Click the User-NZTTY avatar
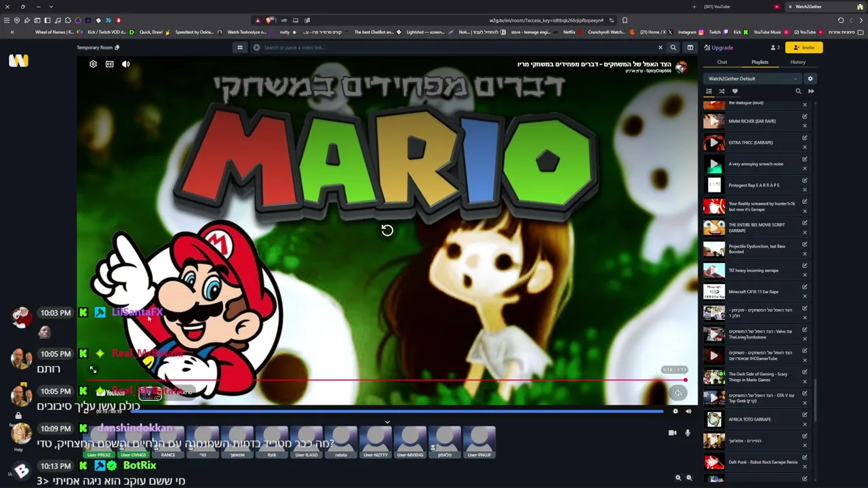This screenshot has width=868, height=488. tap(376, 442)
